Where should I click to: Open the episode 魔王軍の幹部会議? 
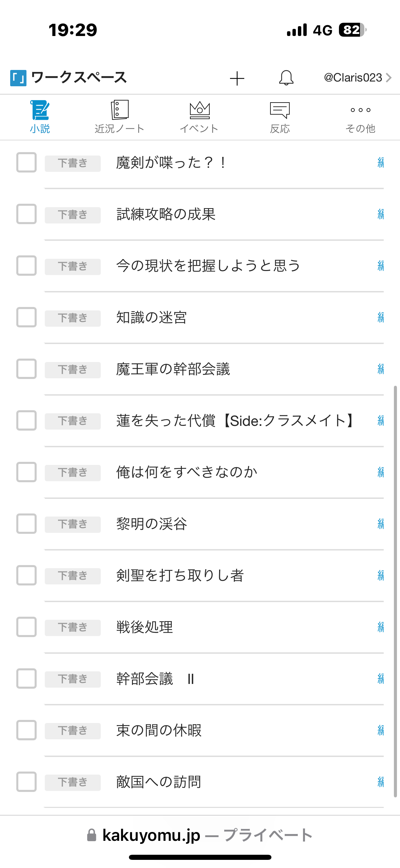[173, 369]
